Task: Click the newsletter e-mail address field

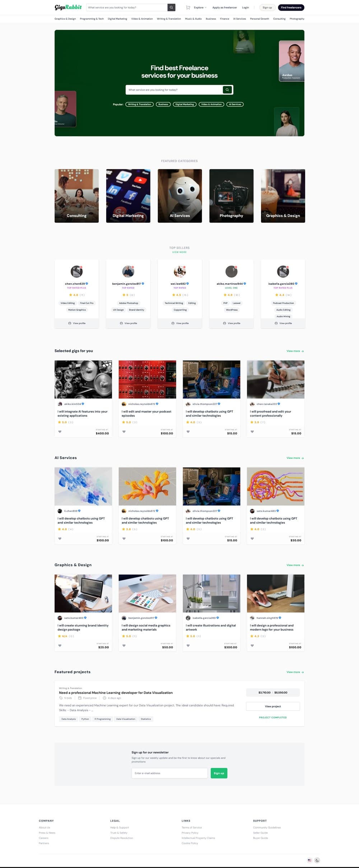Action: click(169, 773)
